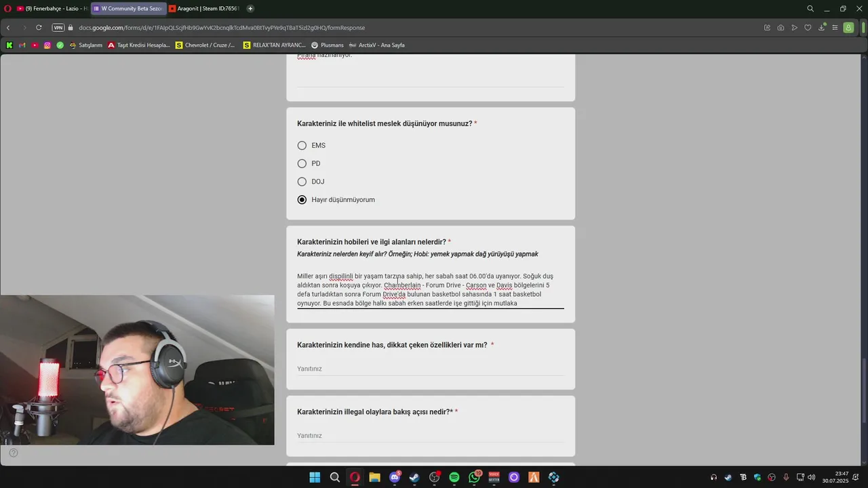
Task: Select the EMS radio option
Action: click(302, 146)
